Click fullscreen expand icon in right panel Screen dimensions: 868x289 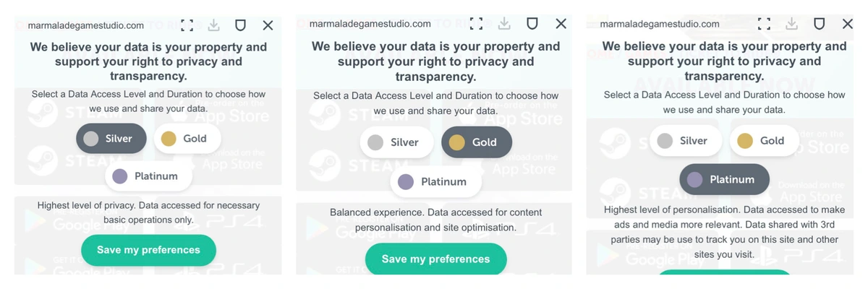(764, 24)
